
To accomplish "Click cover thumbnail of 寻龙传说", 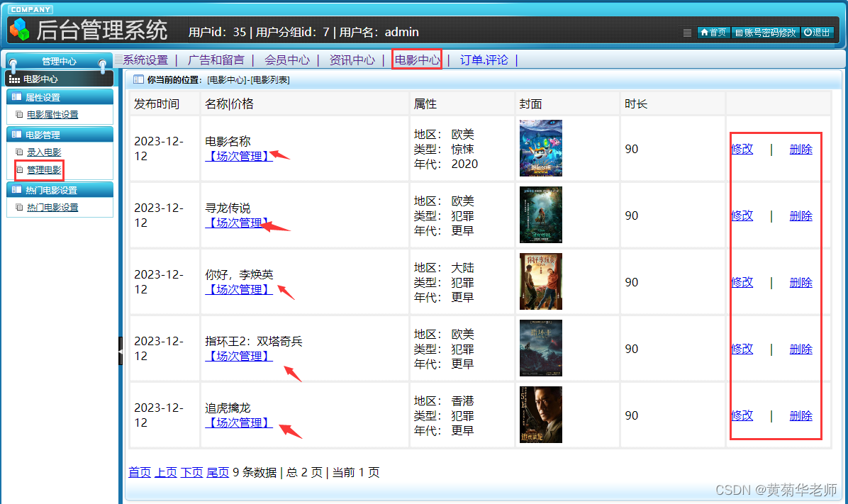I will click(x=541, y=215).
